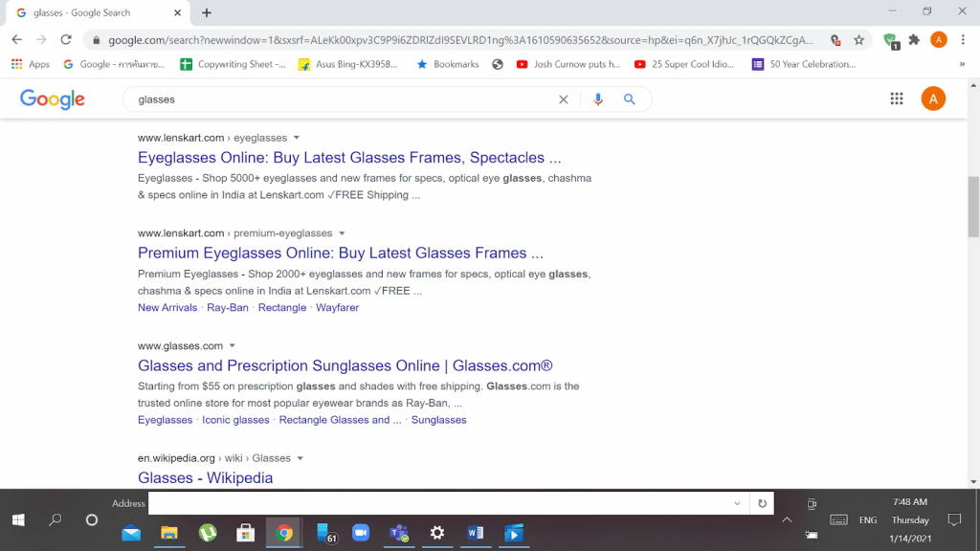This screenshot has height=551, width=980.
Task: Open the Sunglasses sitelink
Action: click(x=438, y=420)
